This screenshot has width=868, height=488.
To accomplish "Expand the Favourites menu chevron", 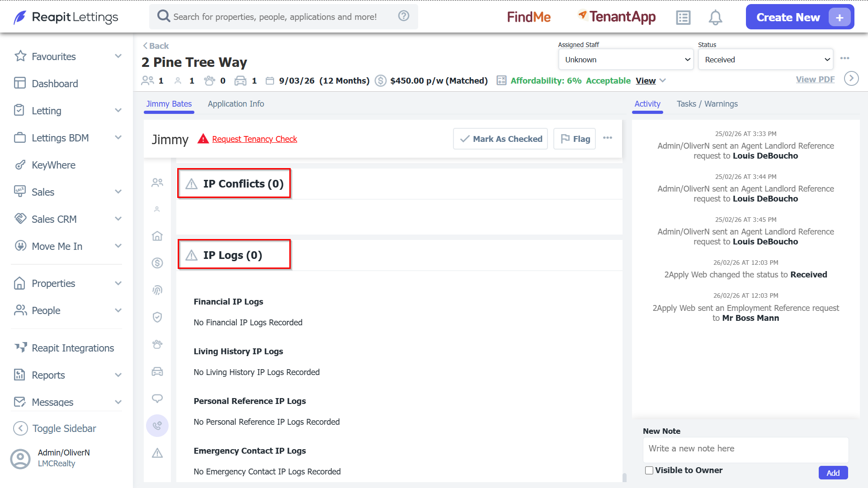I will click(118, 56).
